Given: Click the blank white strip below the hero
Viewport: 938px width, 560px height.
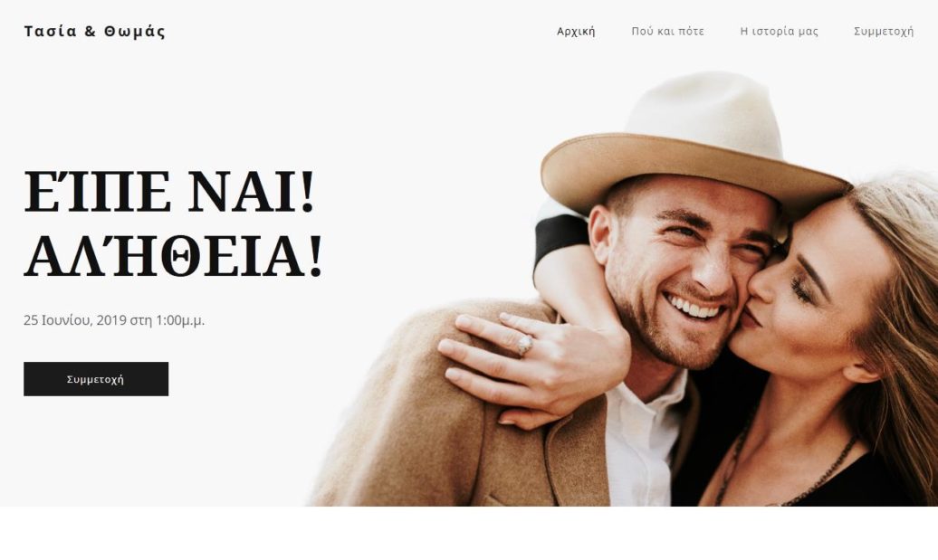Looking at the screenshot, I should (469, 533).
